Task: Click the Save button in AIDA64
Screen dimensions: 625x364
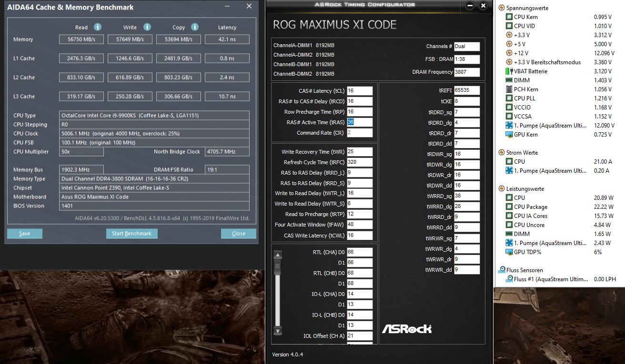Action: point(25,234)
